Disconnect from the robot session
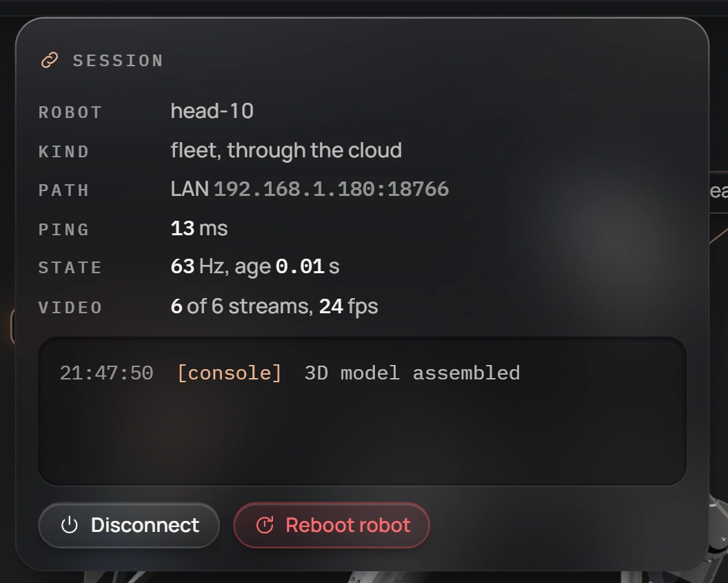The image size is (728, 583). click(x=129, y=525)
